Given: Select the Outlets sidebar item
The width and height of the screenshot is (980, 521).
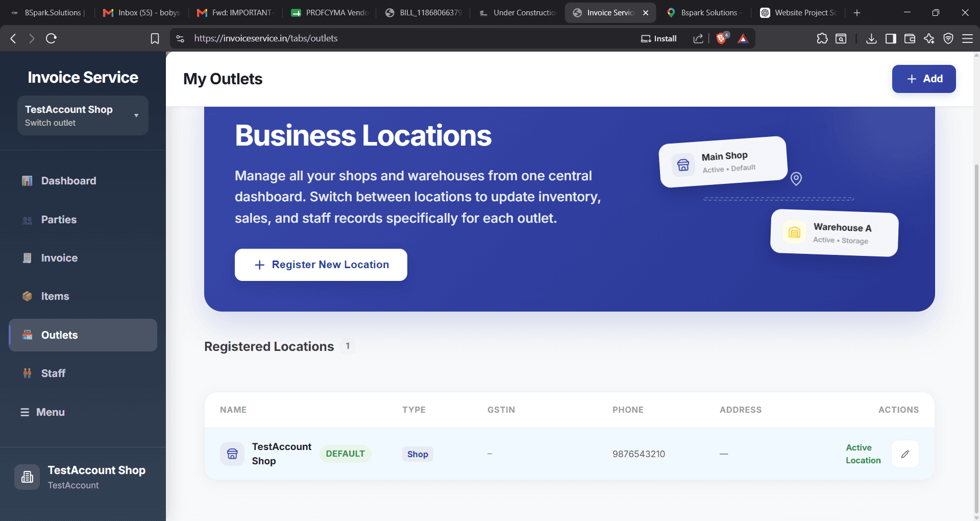Looking at the screenshot, I should tap(83, 335).
